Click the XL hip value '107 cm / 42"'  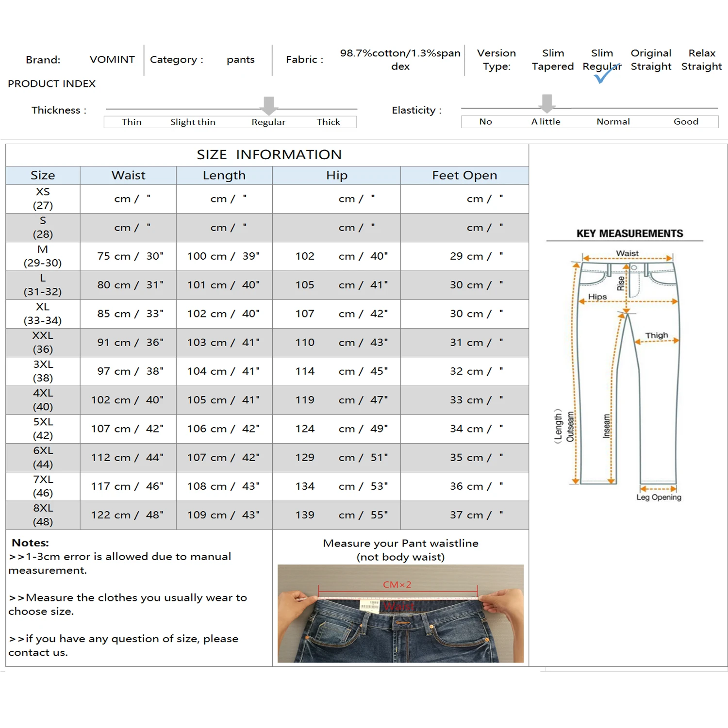tap(342, 314)
